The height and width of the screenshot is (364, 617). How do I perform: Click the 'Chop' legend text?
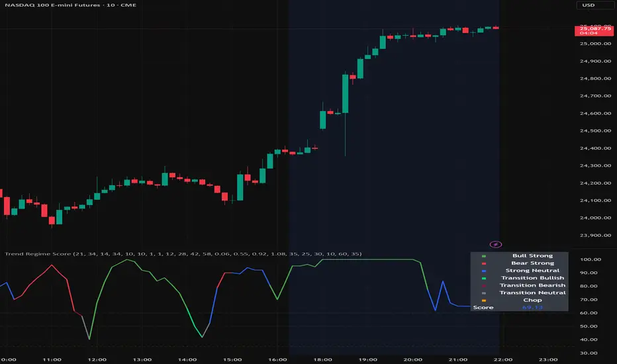tap(532, 300)
